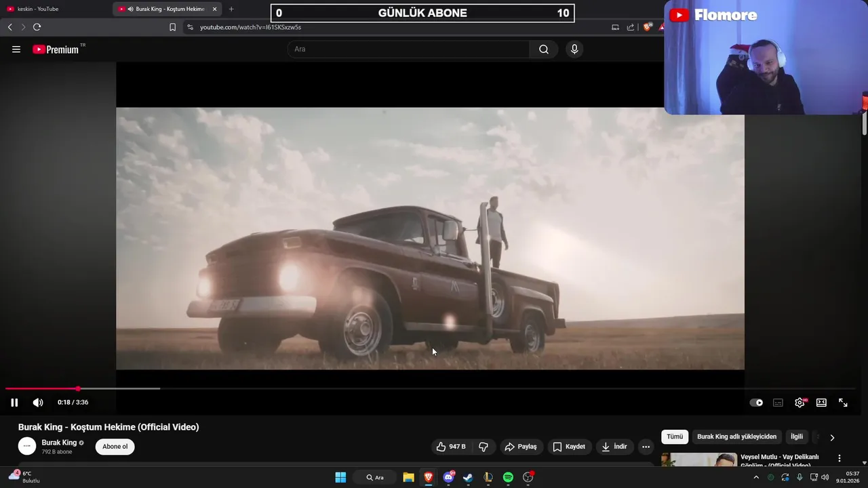The image size is (868, 488).
Task: Open volume control in system tray
Action: [x=825, y=477]
